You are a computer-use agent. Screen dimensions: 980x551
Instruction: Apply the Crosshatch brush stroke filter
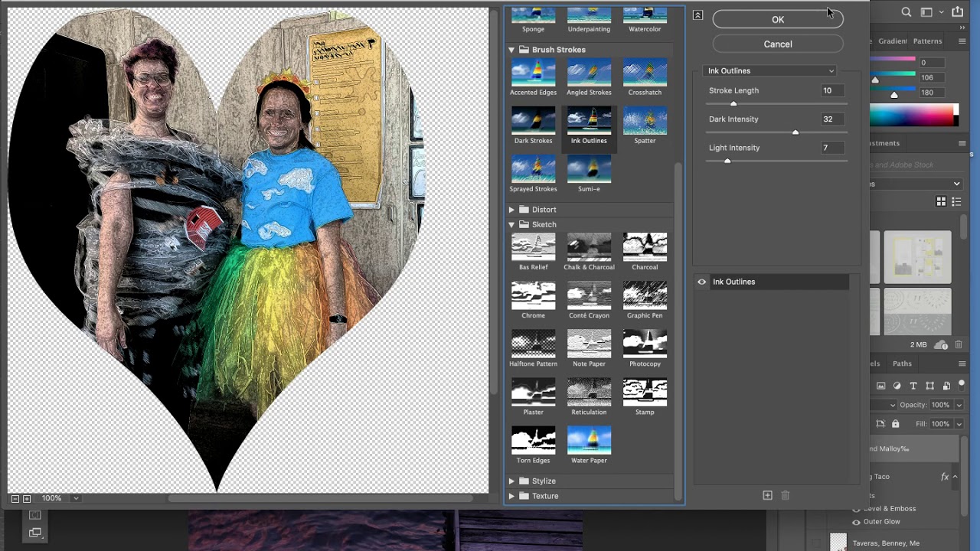coord(645,73)
